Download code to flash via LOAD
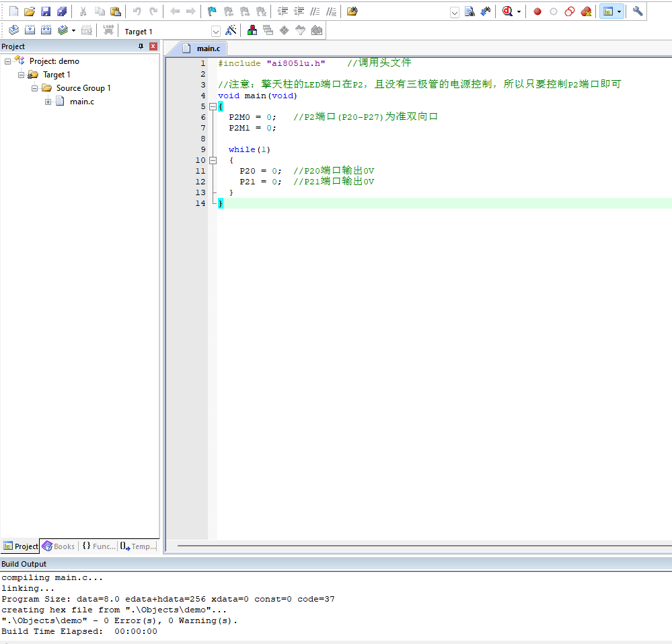 coord(108,30)
